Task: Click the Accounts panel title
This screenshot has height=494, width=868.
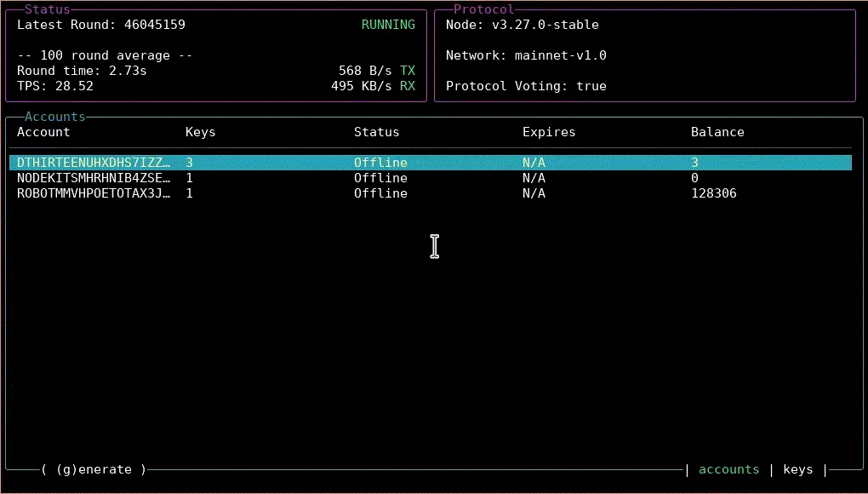Action: pyautogui.click(x=54, y=117)
